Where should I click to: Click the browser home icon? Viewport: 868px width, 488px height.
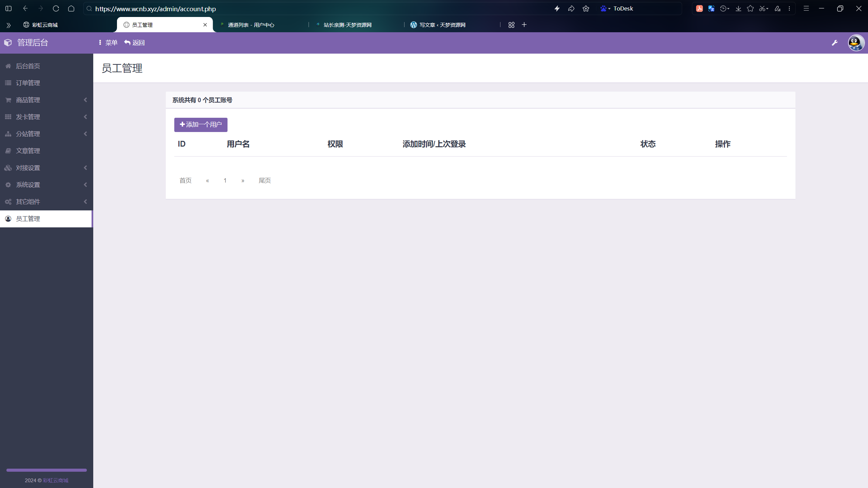tap(71, 8)
